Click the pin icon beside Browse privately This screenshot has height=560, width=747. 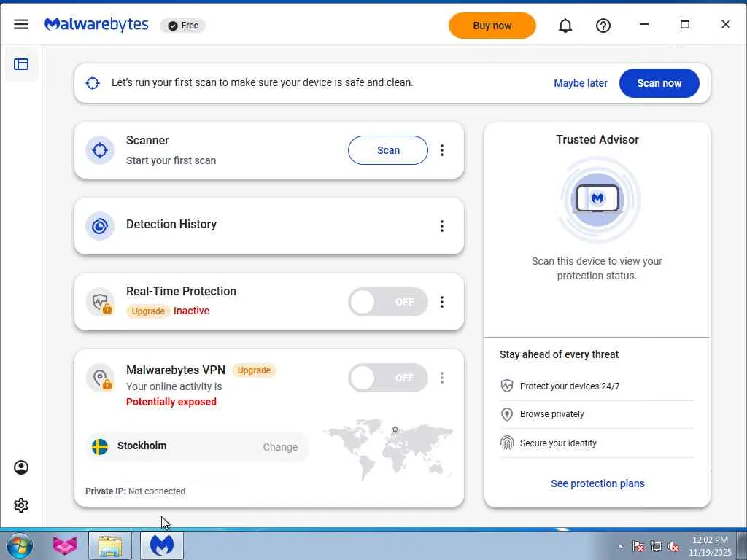(507, 414)
